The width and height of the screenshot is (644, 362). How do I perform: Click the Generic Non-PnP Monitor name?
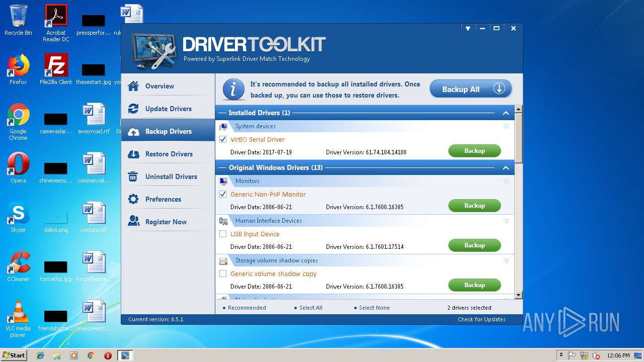tap(268, 194)
